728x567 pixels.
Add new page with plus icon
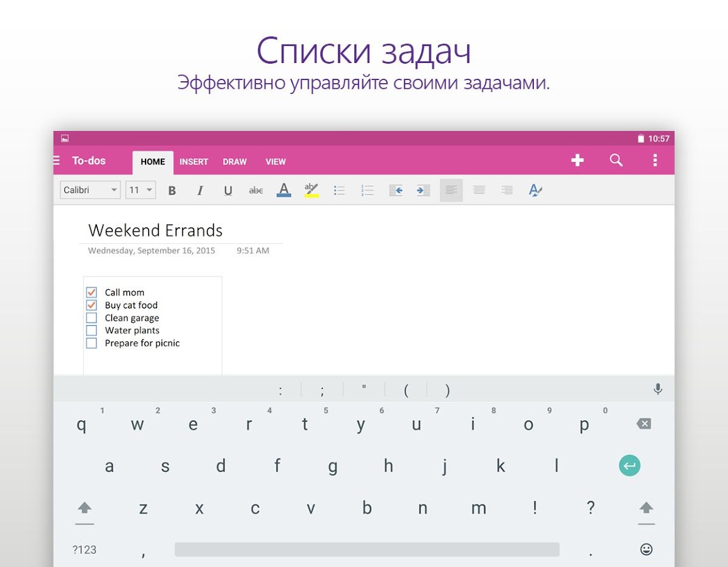[577, 160]
